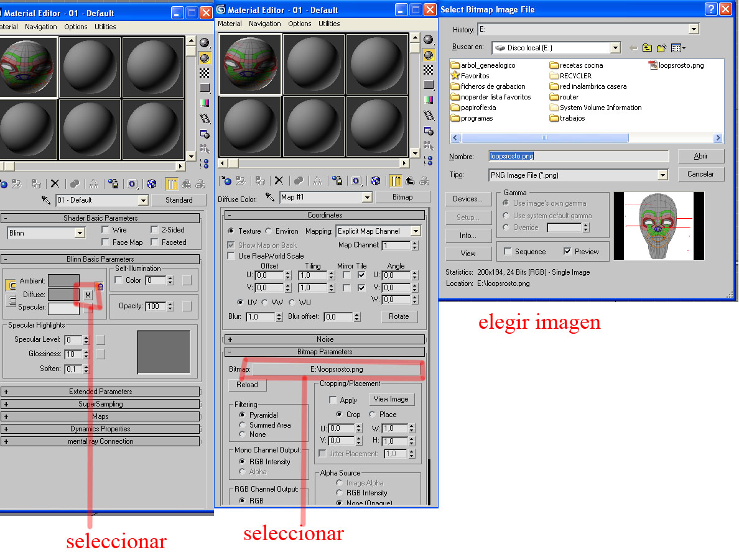
Task: Open Utilities menu in left Material Editor
Action: (105, 27)
